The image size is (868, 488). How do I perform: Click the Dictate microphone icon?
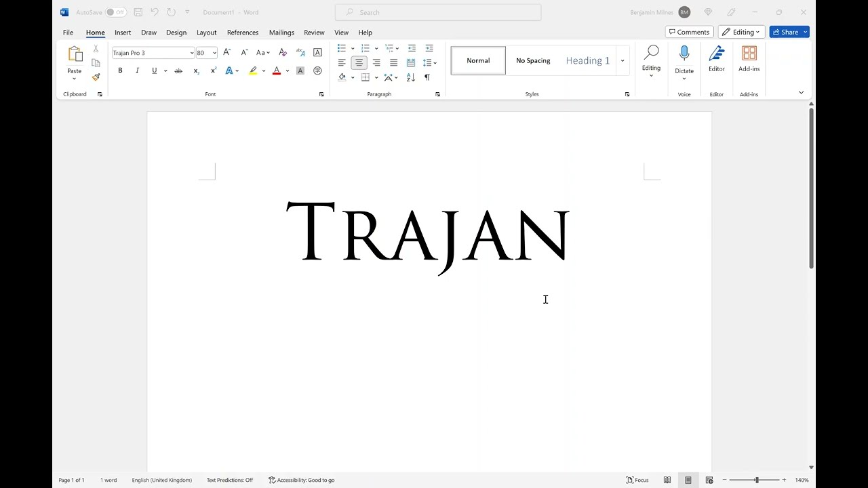pos(684,54)
